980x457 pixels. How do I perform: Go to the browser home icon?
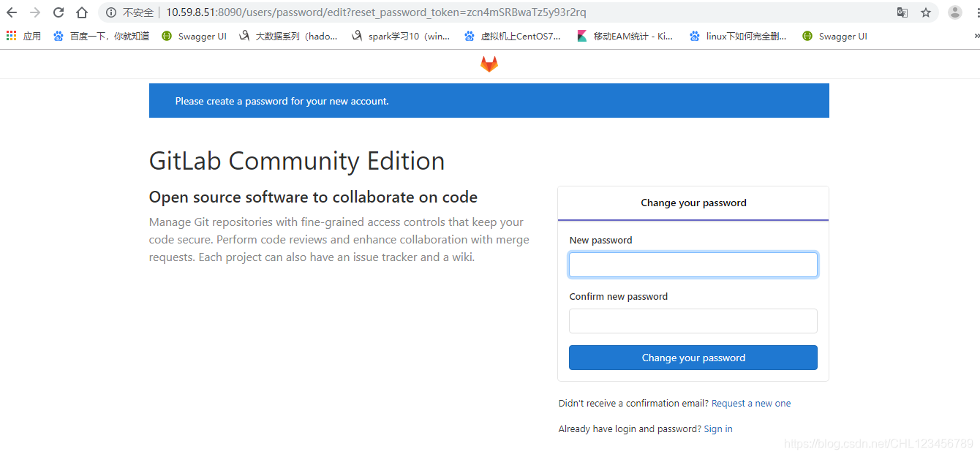[82, 12]
